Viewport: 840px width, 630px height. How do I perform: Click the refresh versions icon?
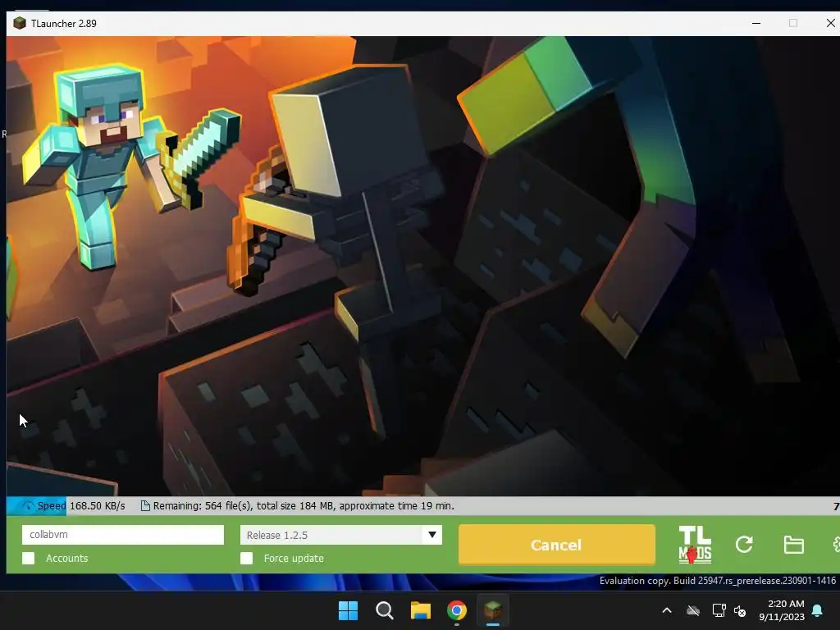click(744, 545)
